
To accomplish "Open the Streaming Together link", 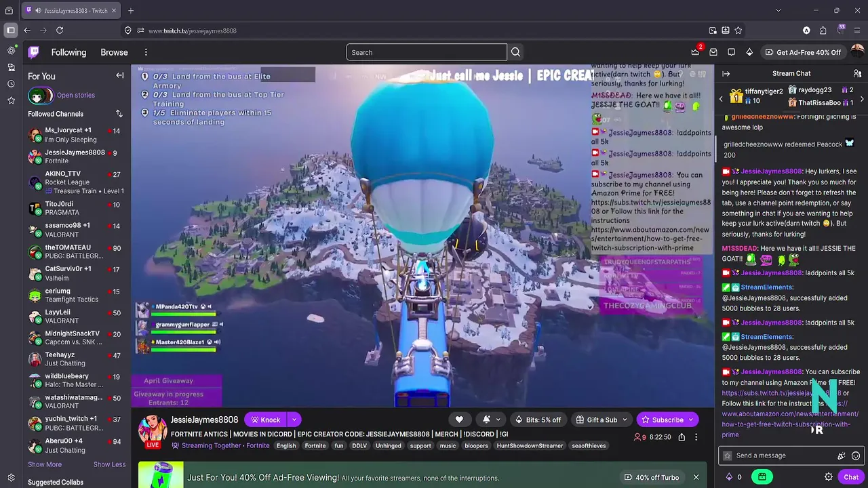I will click(212, 446).
